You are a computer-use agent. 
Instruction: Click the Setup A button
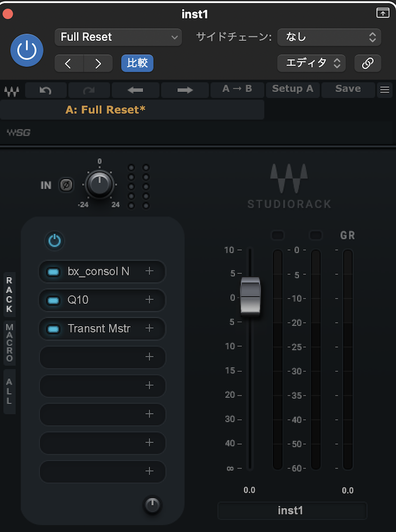[293, 89]
